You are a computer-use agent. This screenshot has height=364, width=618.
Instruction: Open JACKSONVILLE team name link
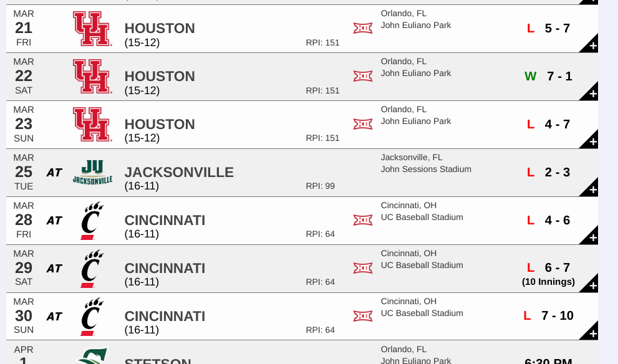[179, 173]
